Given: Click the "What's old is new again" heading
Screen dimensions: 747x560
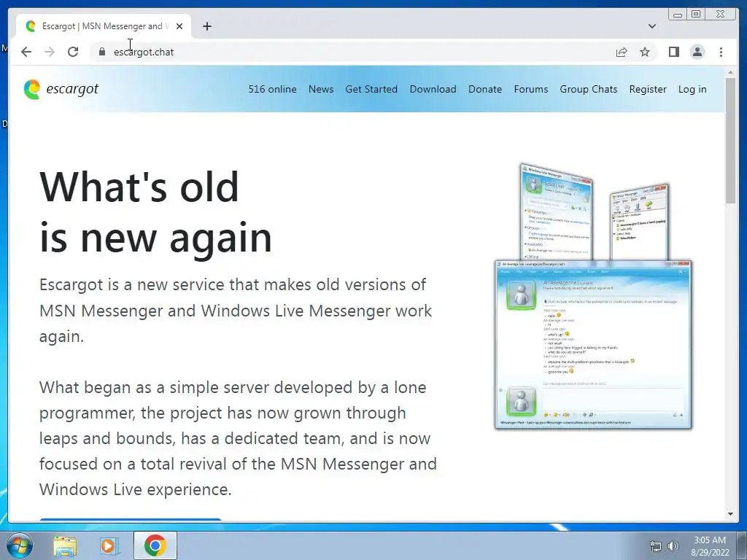Looking at the screenshot, I should 156,212.
